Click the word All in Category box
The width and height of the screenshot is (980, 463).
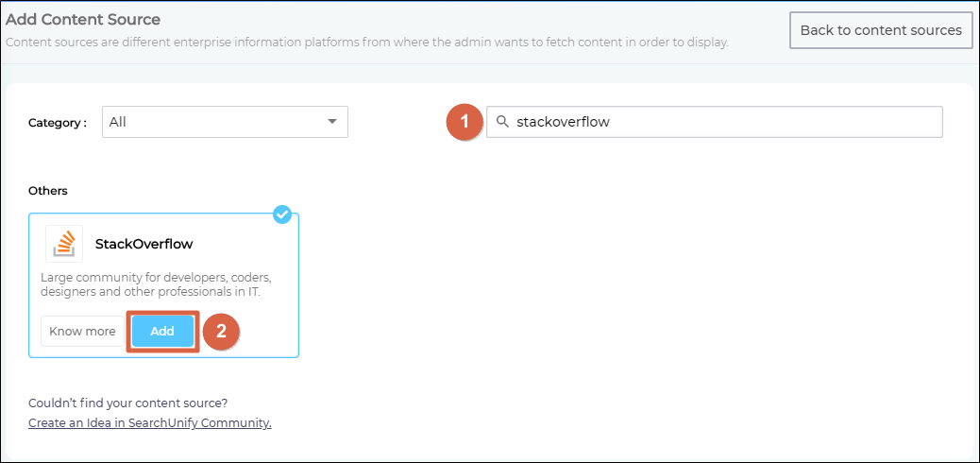tap(118, 122)
